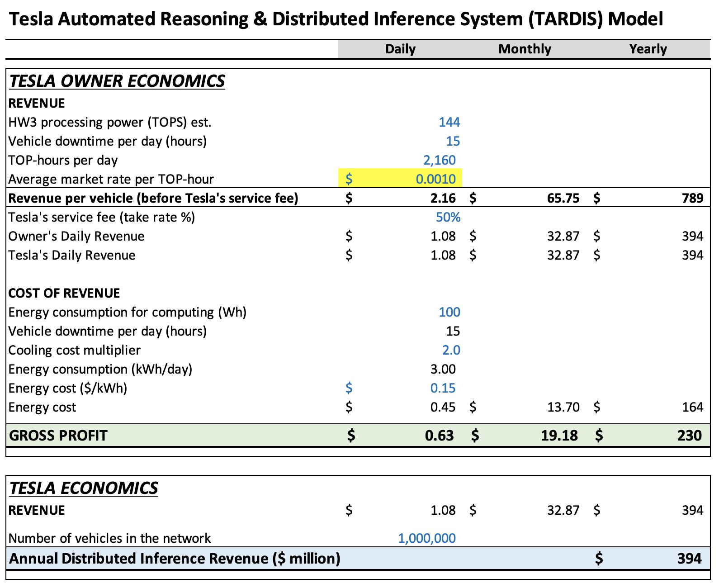Screen dimensions: 719x588
Task: Select the Cooling cost multiplier value 2.0
Action: 451,350
